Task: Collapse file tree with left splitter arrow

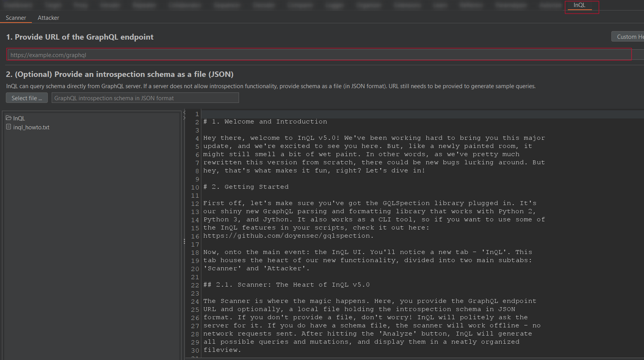Action: coord(185,112)
